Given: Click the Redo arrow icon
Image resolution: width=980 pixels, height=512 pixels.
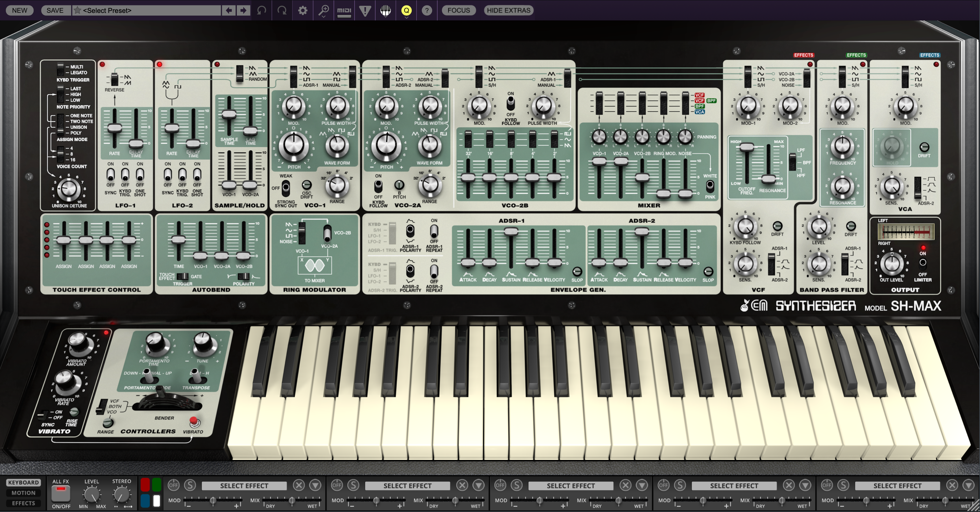Looking at the screenshot, I should [282, 10].
